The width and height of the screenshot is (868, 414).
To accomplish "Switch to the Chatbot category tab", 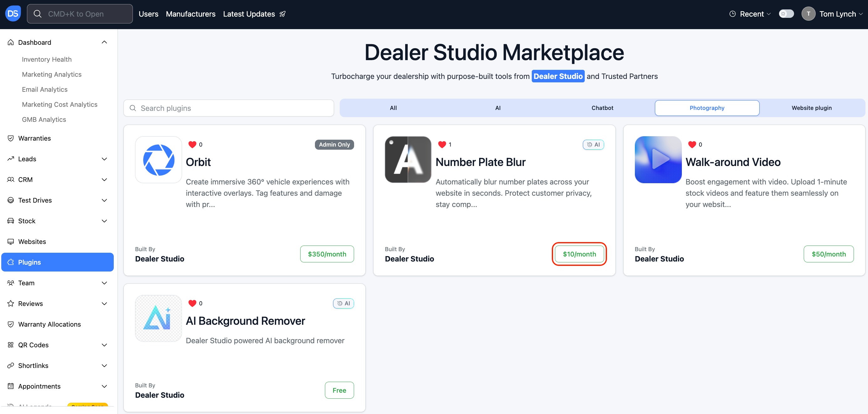I will point(602,108).
